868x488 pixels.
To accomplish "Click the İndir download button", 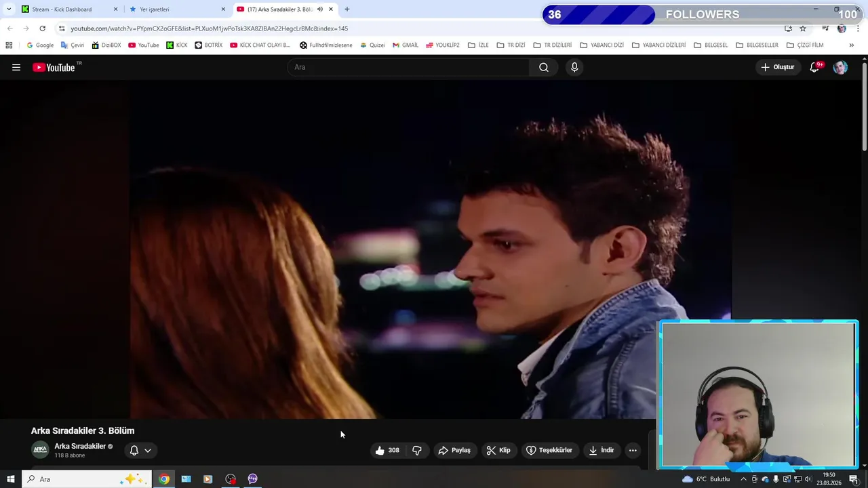I will click(601, 450).
